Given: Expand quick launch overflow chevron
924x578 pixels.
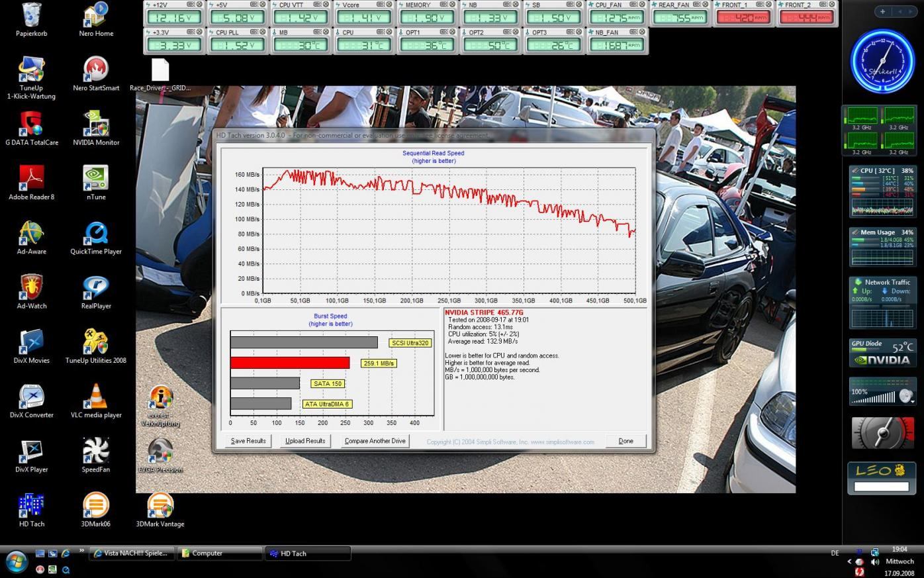Looking at the screenshot, I should pyautogui.click(x=82, y=551).
